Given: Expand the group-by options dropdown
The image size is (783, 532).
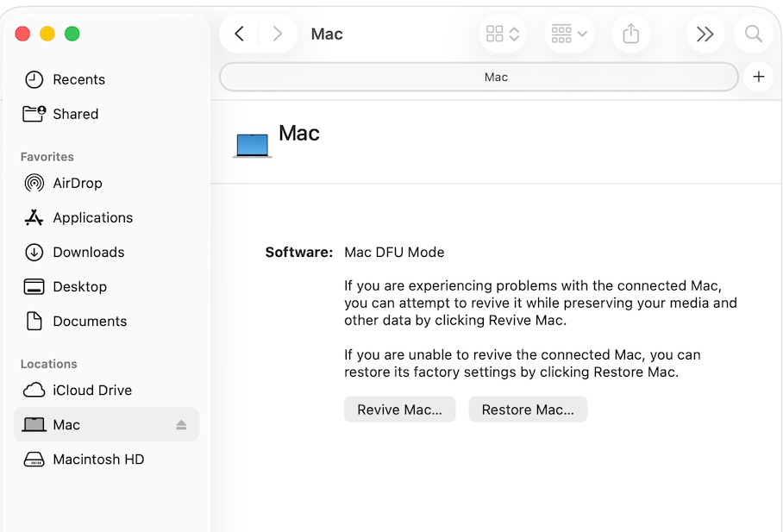Looking at the screenshot, I should (569, 34).
